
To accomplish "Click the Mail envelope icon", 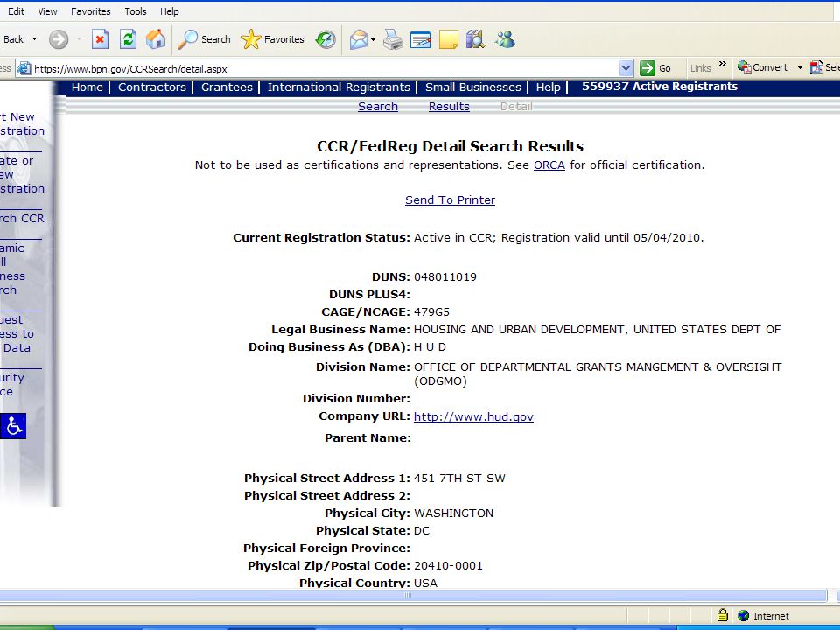I will point(359,39).
